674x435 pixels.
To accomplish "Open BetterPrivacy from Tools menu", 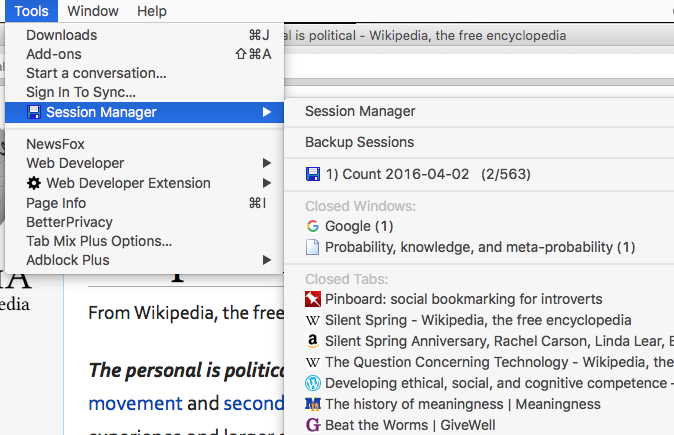I will click(144, 222).
